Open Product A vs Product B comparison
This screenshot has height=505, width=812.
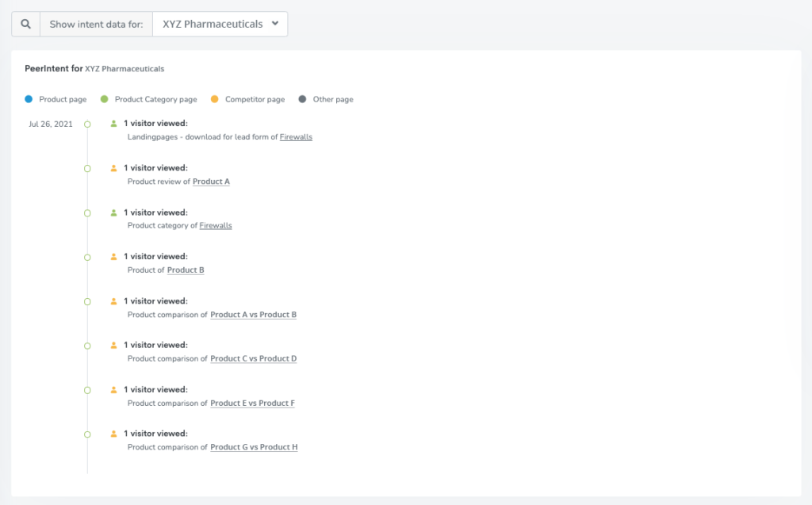point(253,315)
